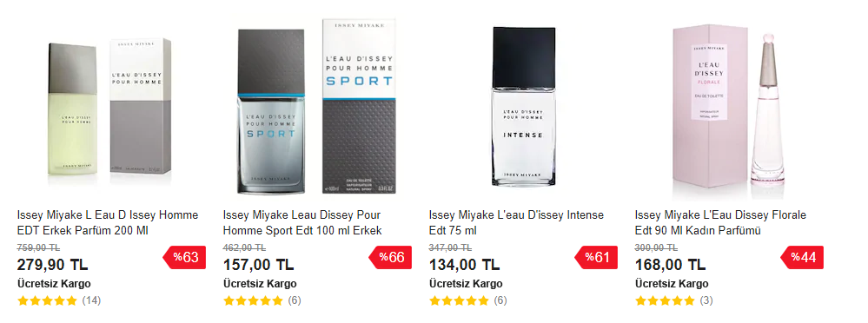
Task: Click the 134,00 TL price
Action: (x=465, y=264)
